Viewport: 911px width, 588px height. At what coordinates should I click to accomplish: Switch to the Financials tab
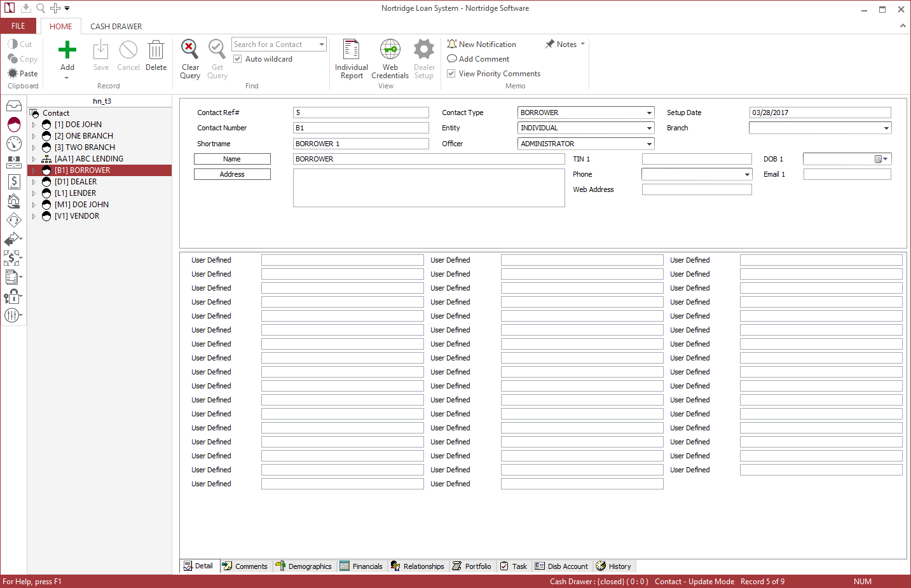(361, 566)
